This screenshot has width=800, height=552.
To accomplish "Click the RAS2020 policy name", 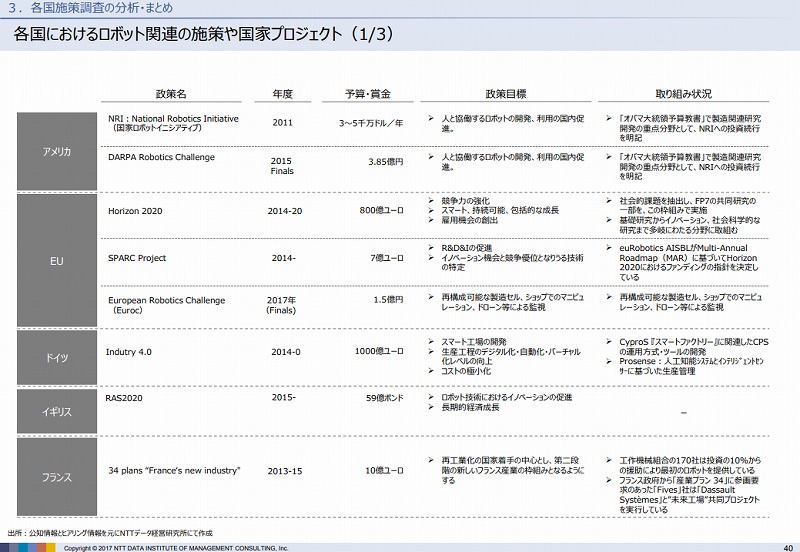I will click(x=125, y=397).
